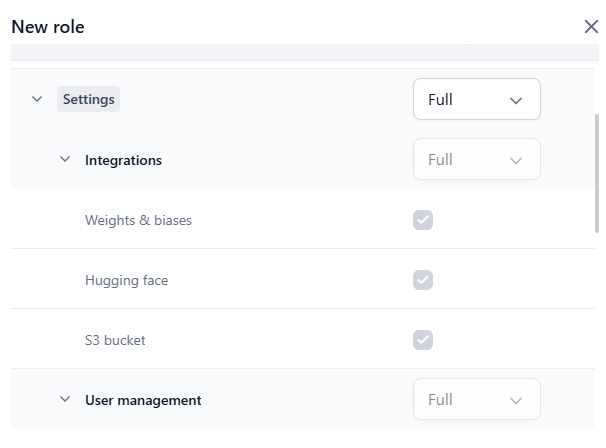Open the Settings permission level dropdown
Image resolution: width=606 pixels, height=448 pixels.
click(x=476, y=100)
